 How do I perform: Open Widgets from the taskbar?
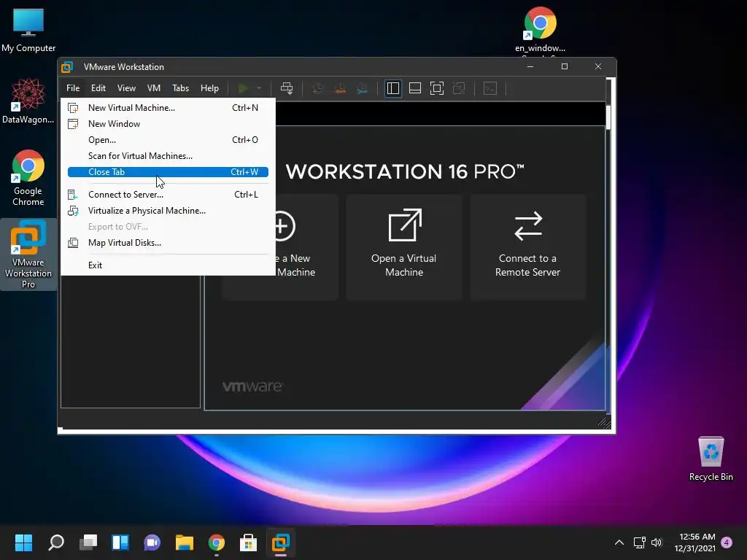(120, 542)
